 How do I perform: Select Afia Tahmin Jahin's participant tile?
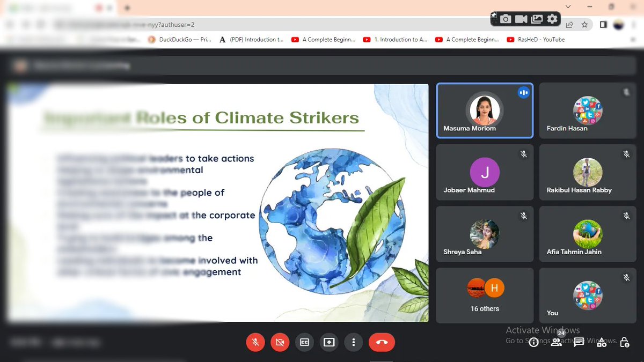[x=588, y=234]
